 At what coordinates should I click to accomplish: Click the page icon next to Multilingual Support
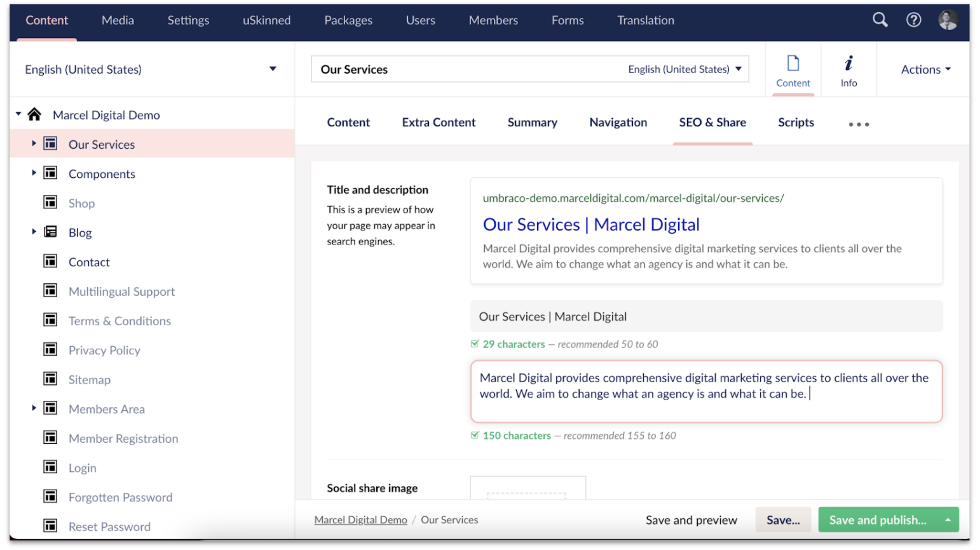point(50,290)
